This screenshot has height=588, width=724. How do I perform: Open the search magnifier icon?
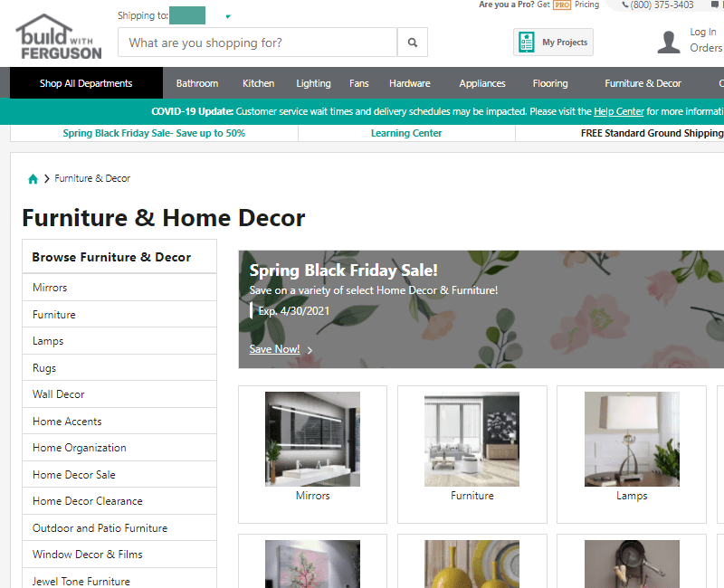click(413, 42)
